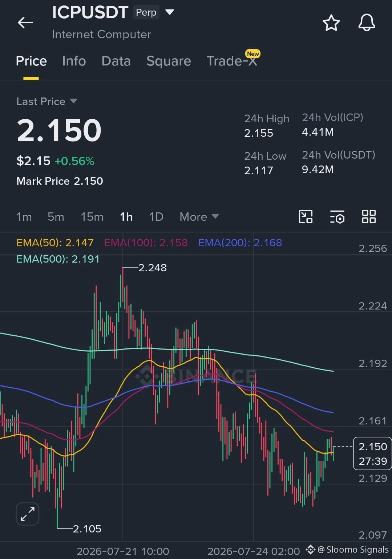Image resolution: width=392 pixels, height=559 pixels.
Task: Tap the 24h High value 2.155
Action: tap(259, 133)
